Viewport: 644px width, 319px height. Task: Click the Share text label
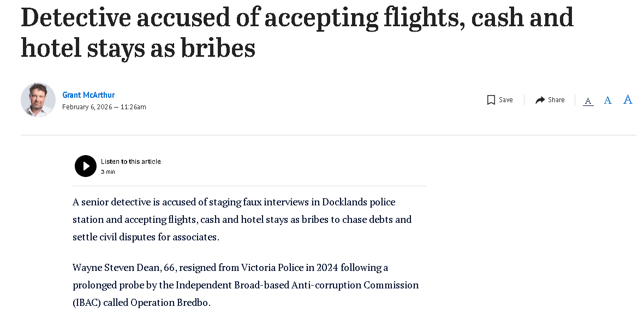point(556,100)
